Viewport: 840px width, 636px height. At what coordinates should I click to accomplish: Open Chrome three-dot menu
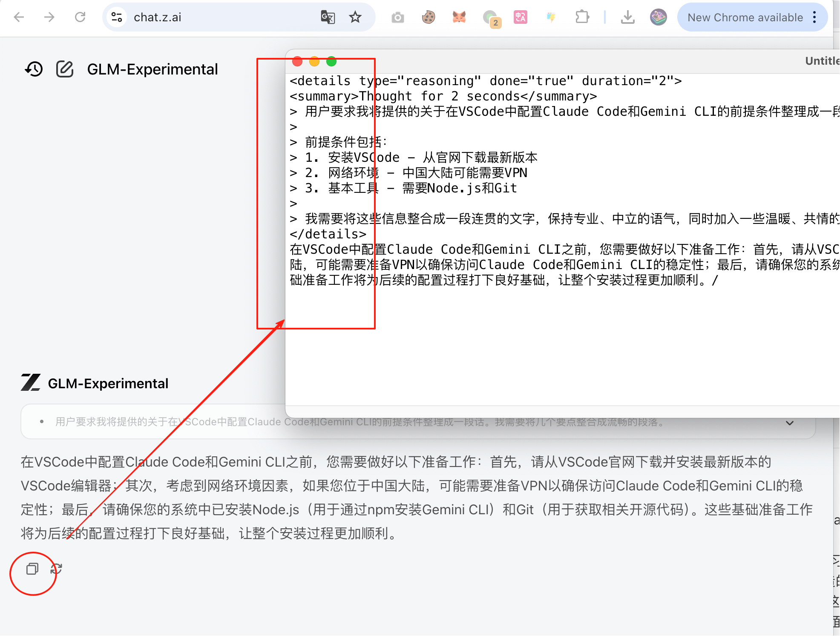tap(814, 17)
